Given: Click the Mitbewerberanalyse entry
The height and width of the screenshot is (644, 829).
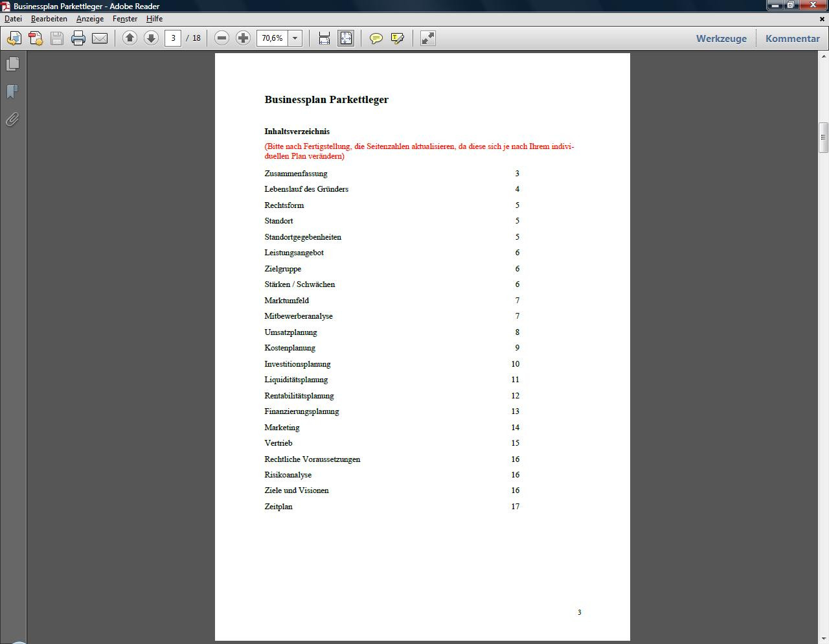Looking at the screenshot, I should coord(299,316).
